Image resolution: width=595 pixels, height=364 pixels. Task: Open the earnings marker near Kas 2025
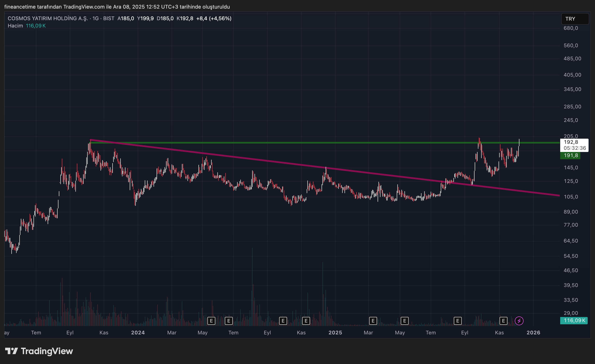click(503, 321)
